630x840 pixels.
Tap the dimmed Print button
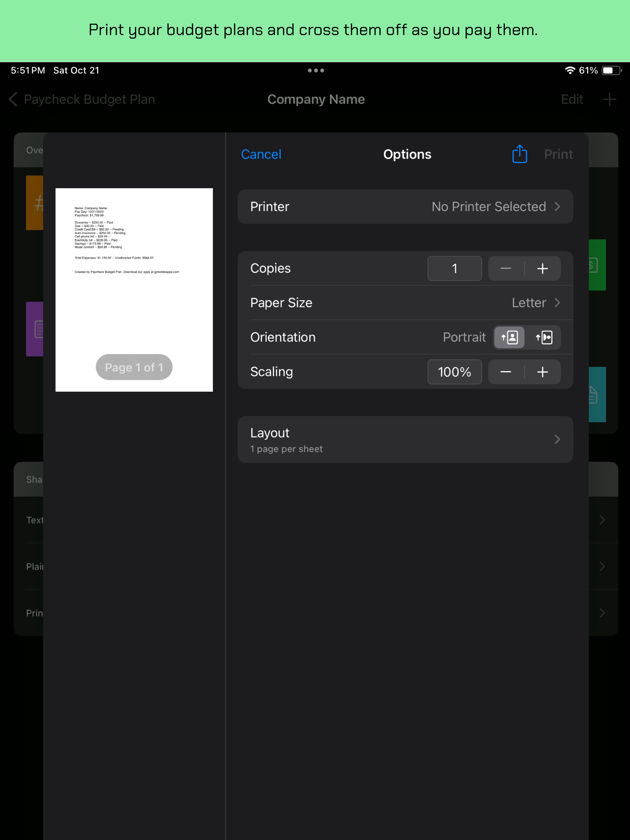tap(558, 154)
